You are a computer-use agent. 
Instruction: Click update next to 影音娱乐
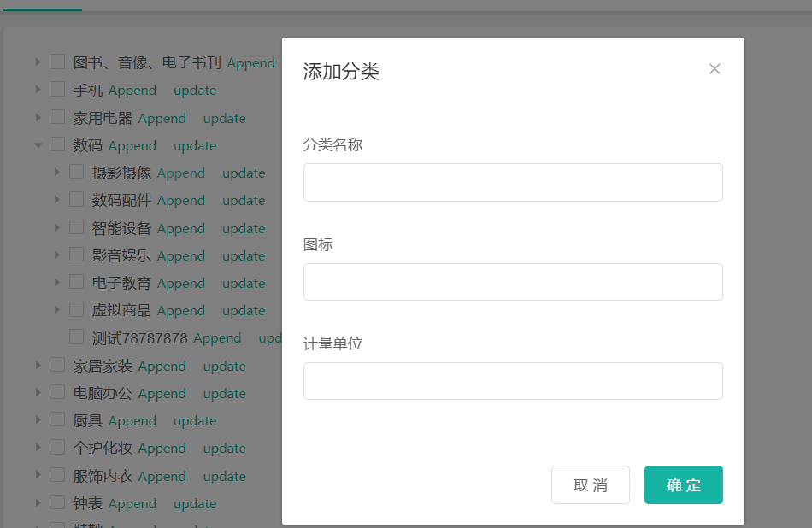click(x=244, y=256)
